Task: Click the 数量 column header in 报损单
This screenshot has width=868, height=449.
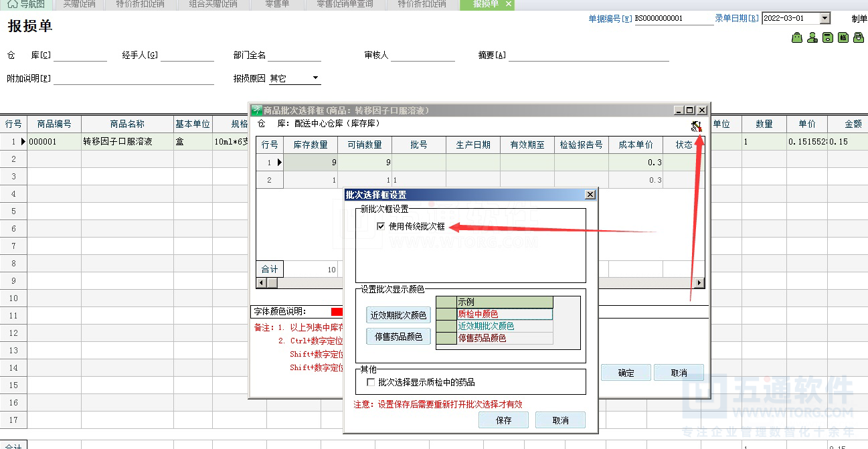Action: click(764, 124)
